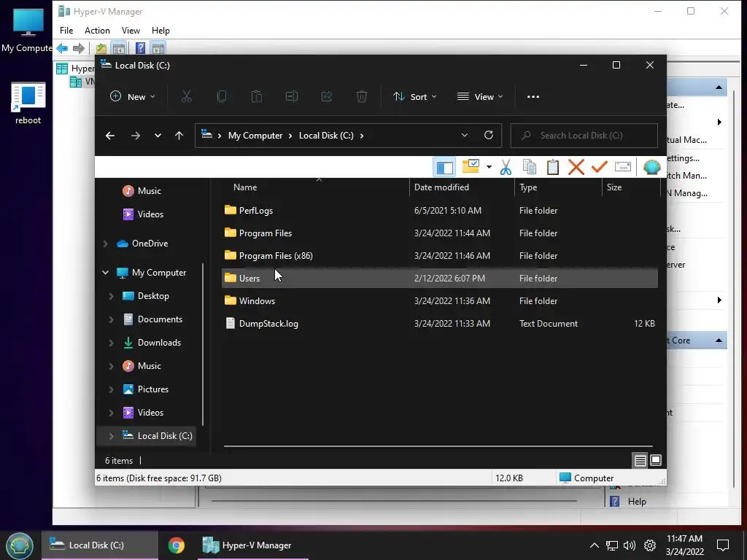The image size is (747, 560).
Task: Go up one folder with the up arrow
Action: pyautogui.click(x=179, y=136)
